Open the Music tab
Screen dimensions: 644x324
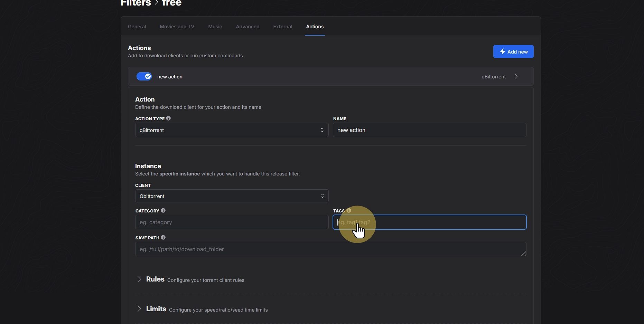[x=215, y=27]
